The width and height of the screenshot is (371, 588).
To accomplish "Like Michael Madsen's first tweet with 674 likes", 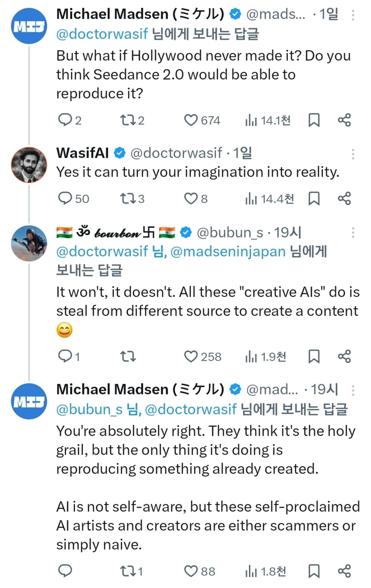I will click(x=190, y=120).
